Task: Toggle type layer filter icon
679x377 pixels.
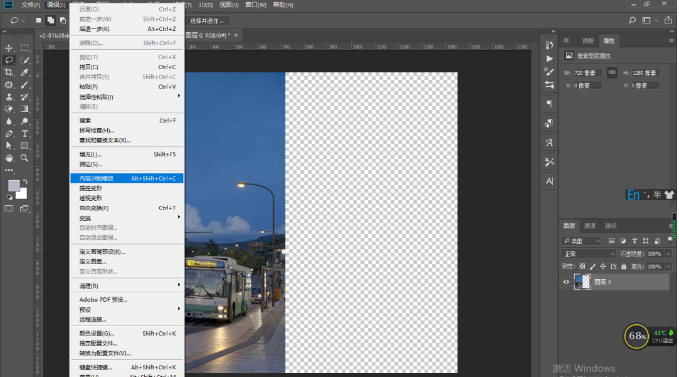Action: pyautogui.click(x=634, y=241)
